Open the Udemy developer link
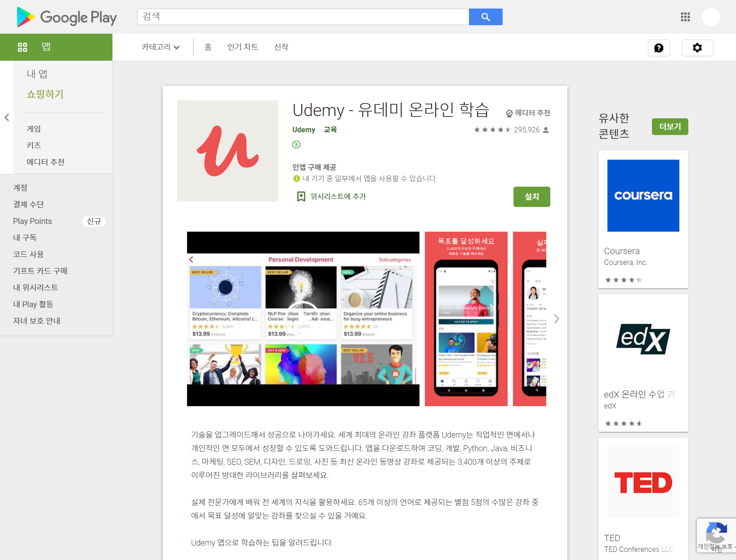 click(x=304, y=130)
